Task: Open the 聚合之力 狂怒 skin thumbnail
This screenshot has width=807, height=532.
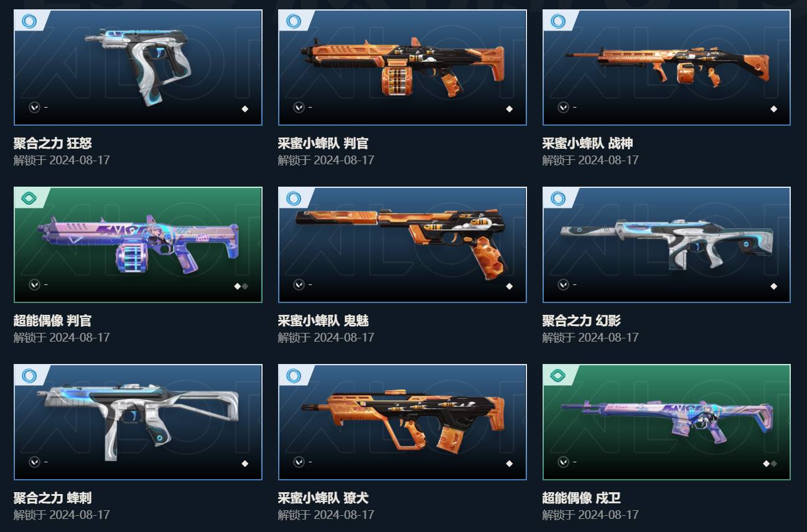Action: (138, 67)
